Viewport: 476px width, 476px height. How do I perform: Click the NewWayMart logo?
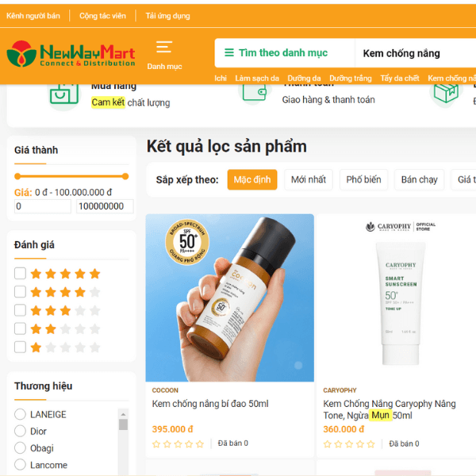click(71, 54)
